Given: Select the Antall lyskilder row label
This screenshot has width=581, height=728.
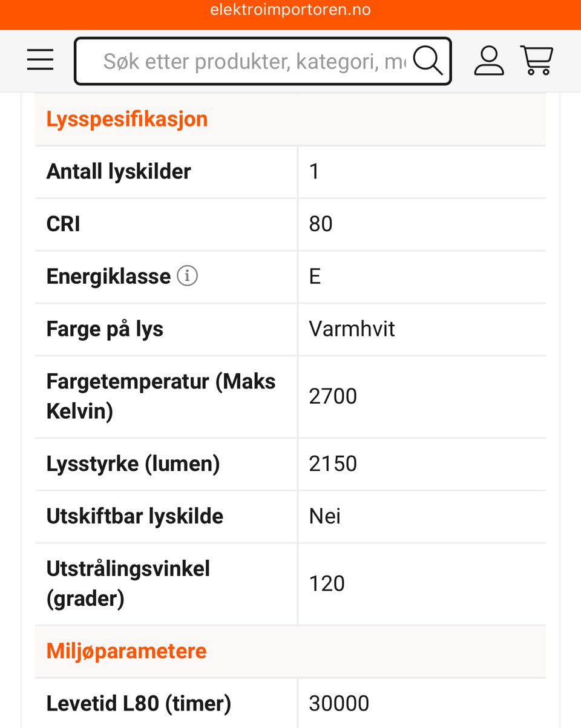Looking at the screenshot, I should click(119, 171).
